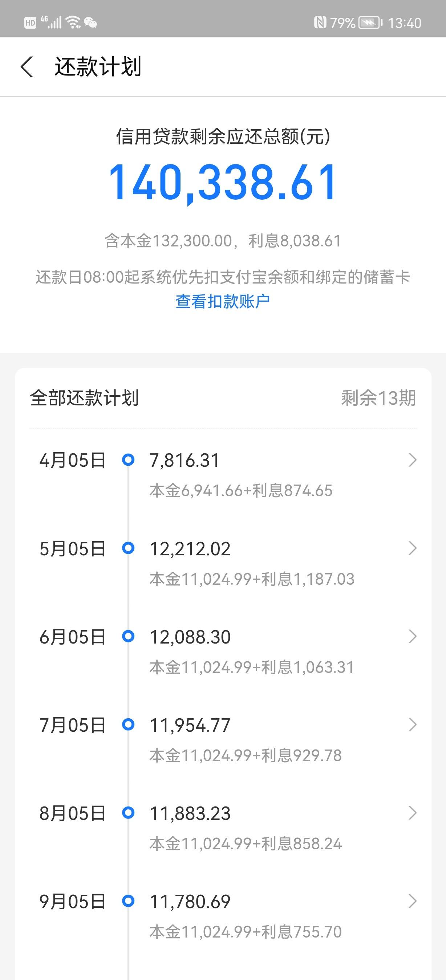Viewport: 446px width, 980px height.
Task: Expand the 4月05日 repayment chevron
Action: (x=413, y=460)
